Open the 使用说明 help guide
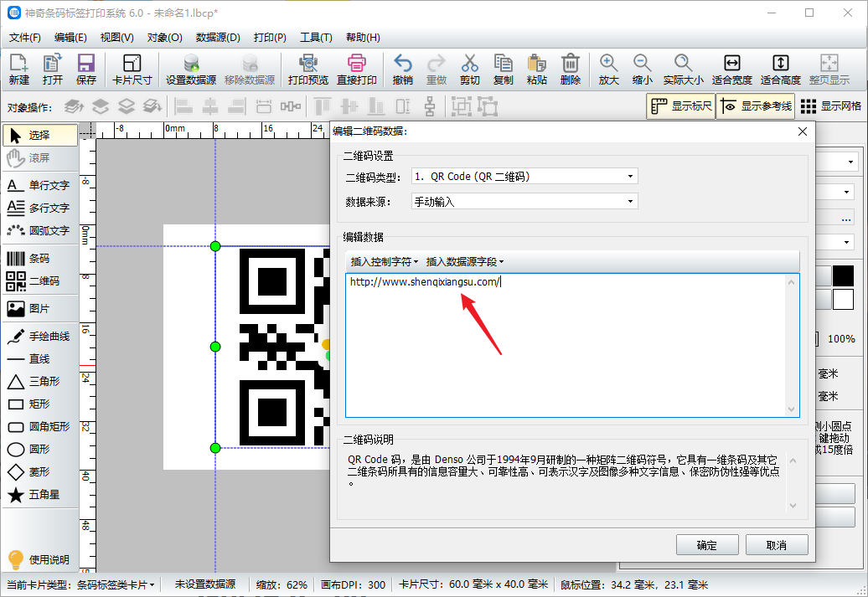The image size is (868, 597). (39, 559)
